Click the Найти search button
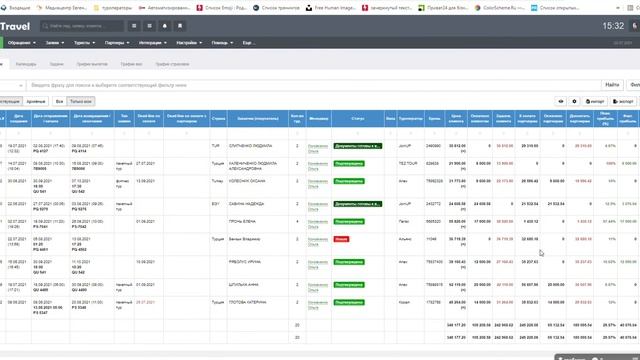The image size is (640, 360). (612, 85)
